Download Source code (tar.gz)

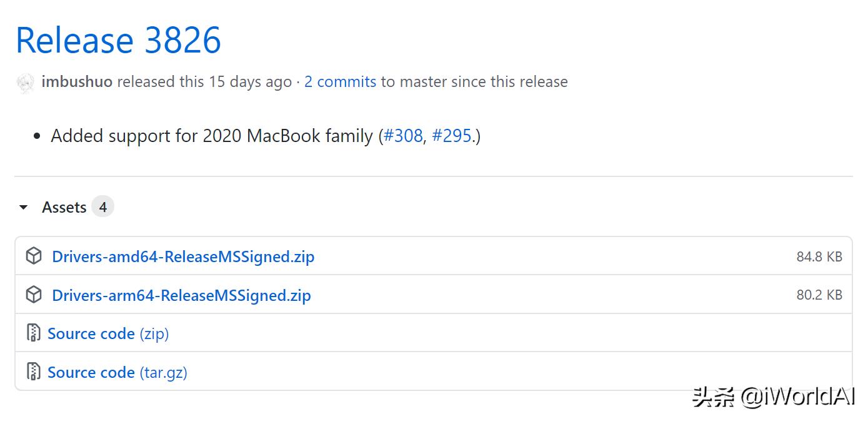click(x=117, y=372)
